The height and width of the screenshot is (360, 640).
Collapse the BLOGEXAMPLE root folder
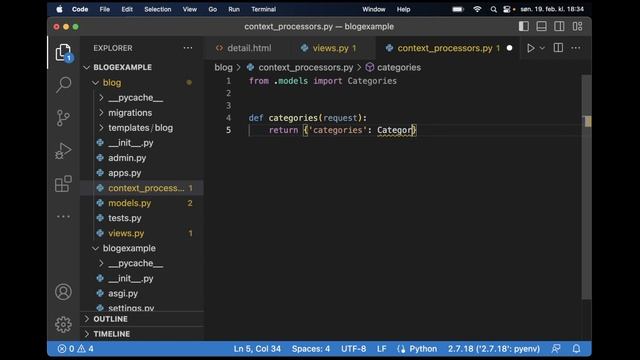coord(86,67)
